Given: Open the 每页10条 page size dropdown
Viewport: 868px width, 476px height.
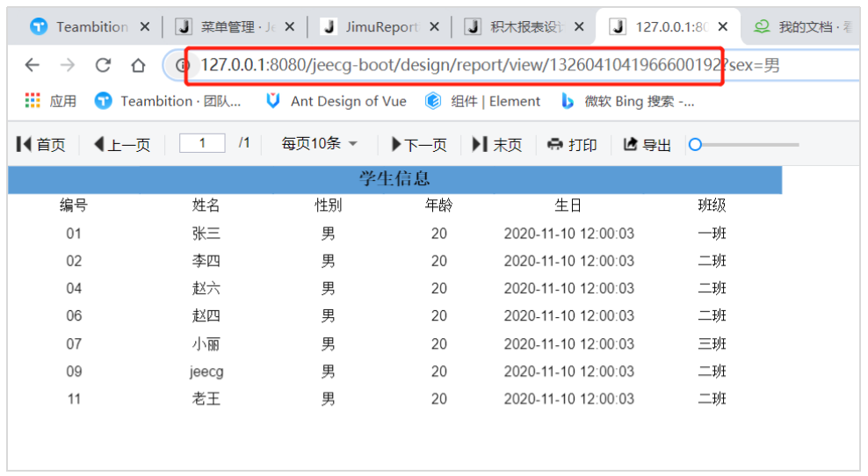Looking at the screenshot, I should pos(320,144).
